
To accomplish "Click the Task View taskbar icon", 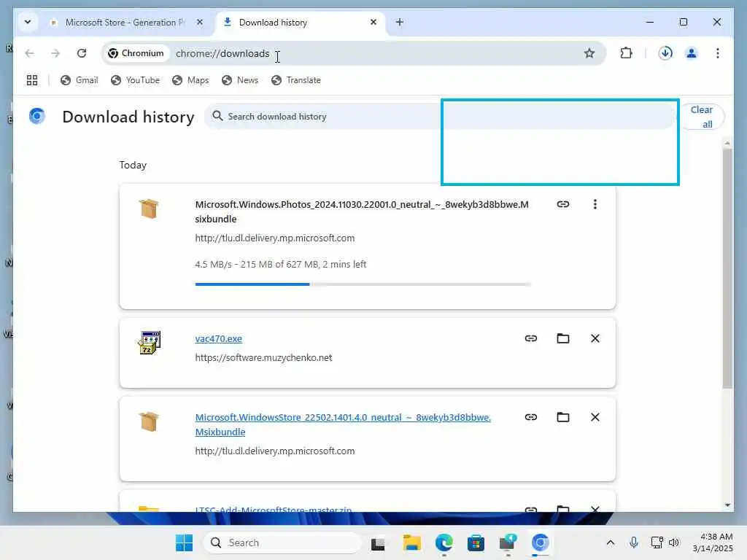I will (378, 542).
